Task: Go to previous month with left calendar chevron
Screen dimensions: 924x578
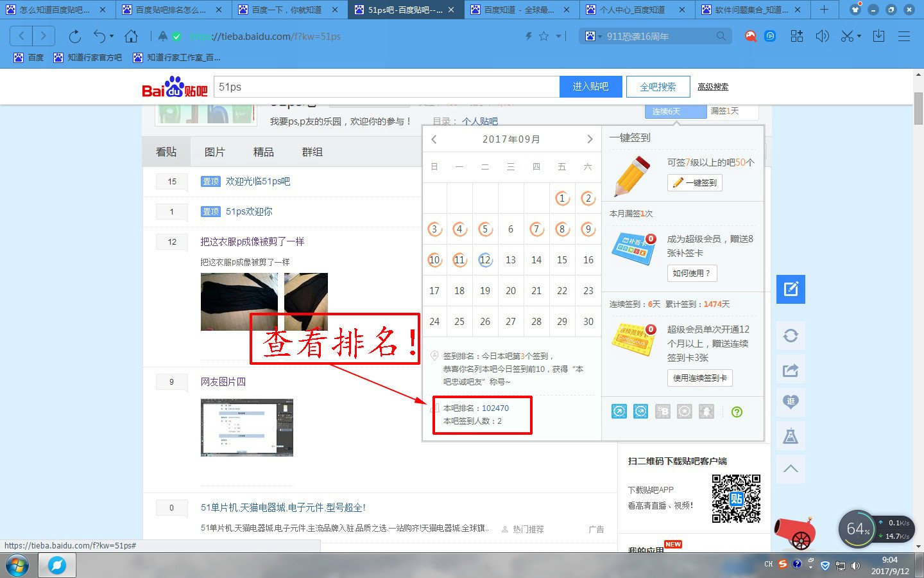Action: point(434,139)
